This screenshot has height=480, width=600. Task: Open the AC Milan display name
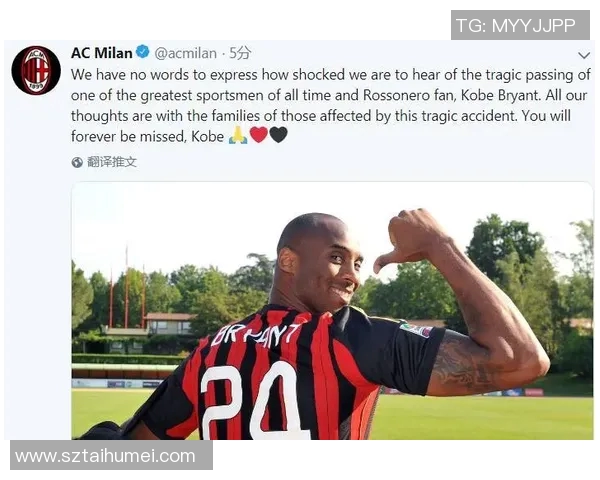pyautogui.click(x=101, y=53)
